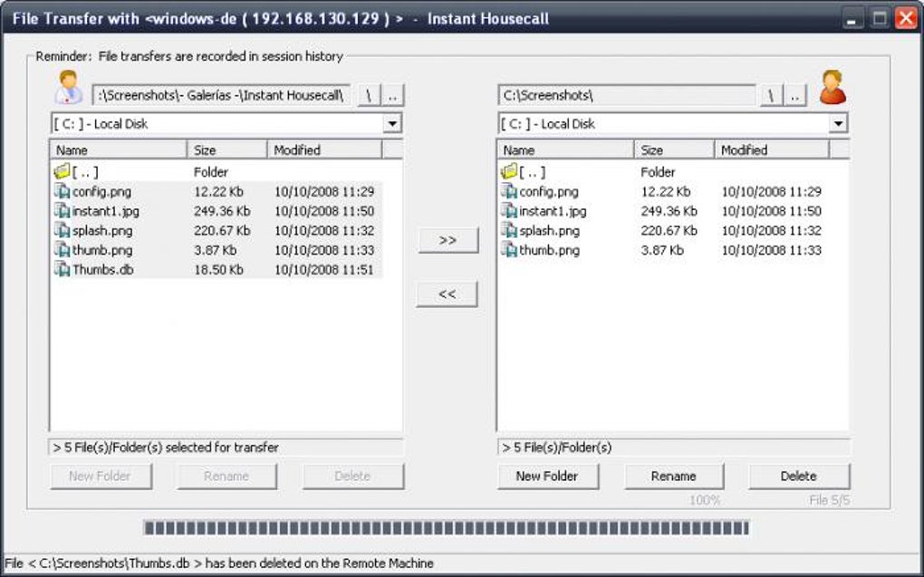Click the splash.png icon in remote pane
Screen dimensions: 924x577
click(512, 230)
